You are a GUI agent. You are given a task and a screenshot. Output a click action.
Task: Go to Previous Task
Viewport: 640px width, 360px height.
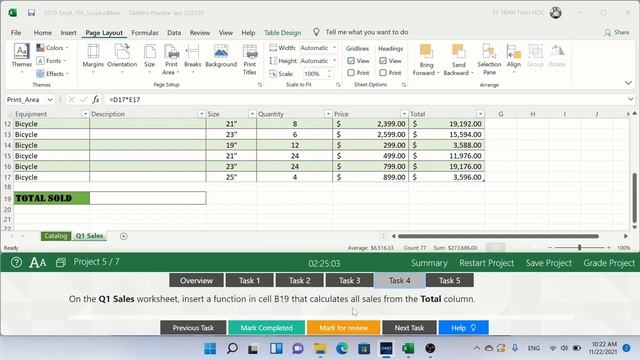click(x=193, y=328)
